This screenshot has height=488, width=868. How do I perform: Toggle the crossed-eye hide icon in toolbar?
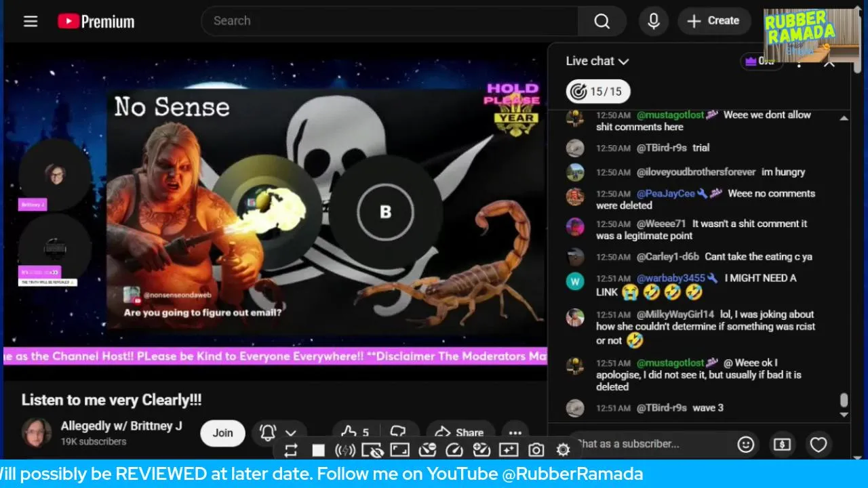[372, 450]
